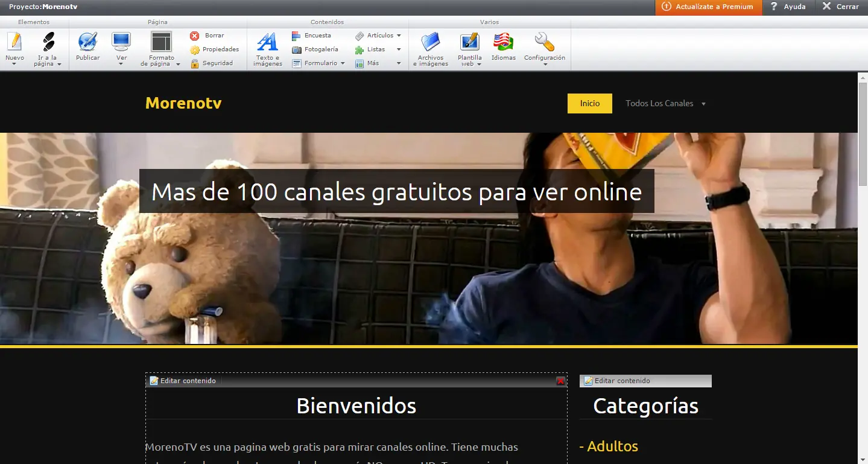Screen dimensions: 868x464
Task: Click the Proyecto:Morenotv title text
Action: point(43,7)
